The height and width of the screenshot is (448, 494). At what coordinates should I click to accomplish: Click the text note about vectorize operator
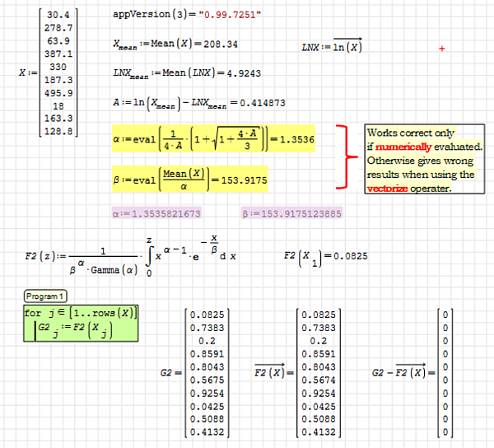[422, 160]
